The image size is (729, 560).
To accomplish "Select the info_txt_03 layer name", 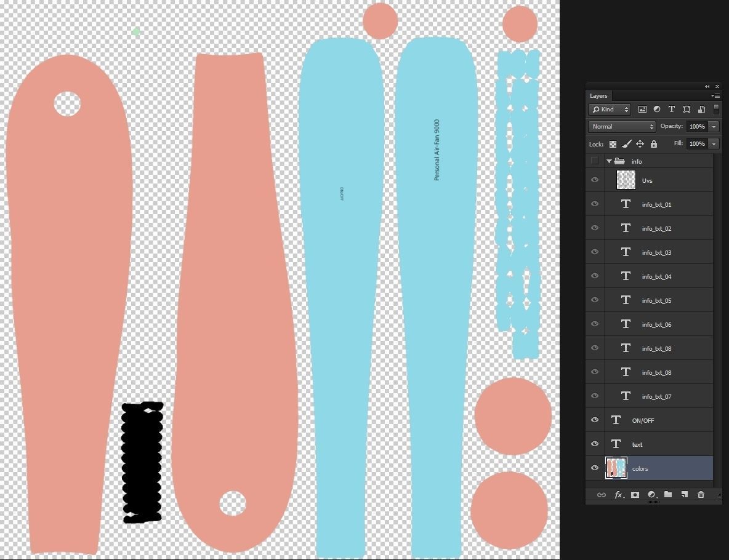I will point(656,252).
